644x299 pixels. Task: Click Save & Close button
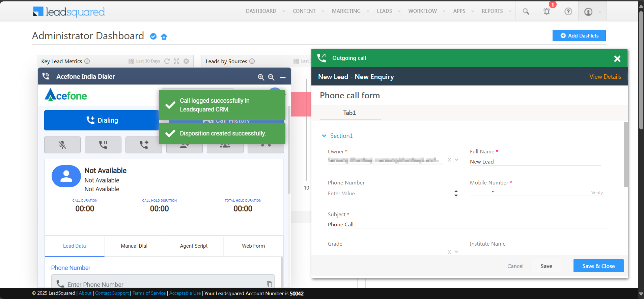coord(598,266)
